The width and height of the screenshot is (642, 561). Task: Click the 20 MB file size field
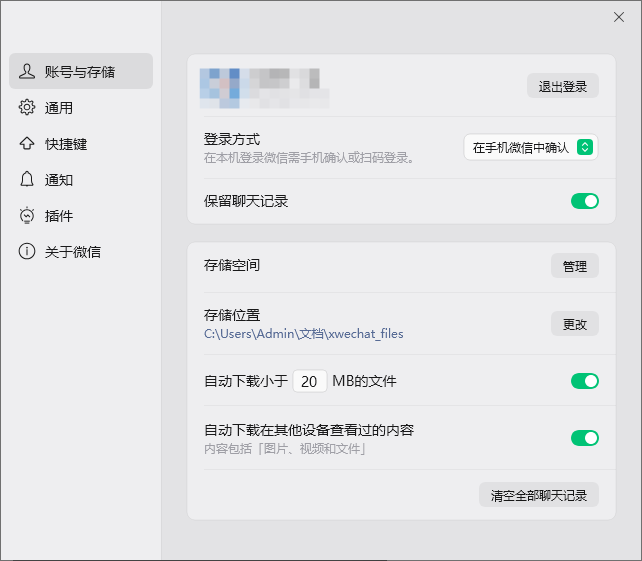coord(310,381)
